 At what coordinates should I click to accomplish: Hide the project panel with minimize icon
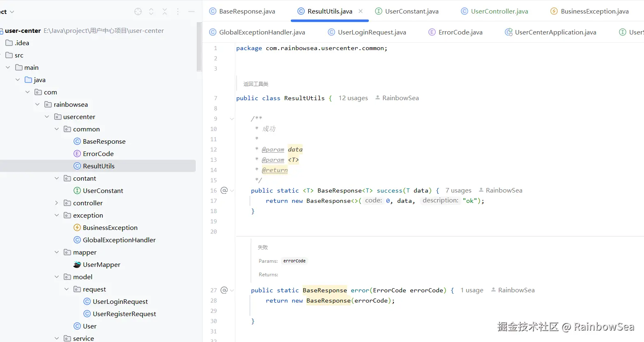click(191, 12)
